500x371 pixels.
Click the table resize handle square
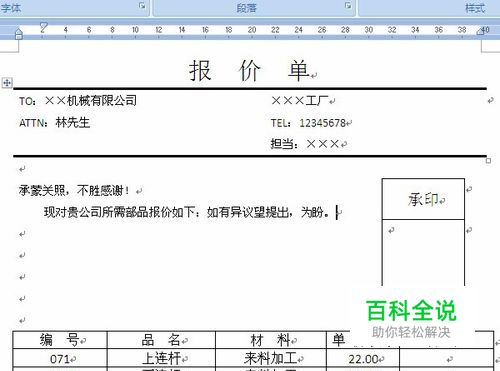tap(488, 161)
